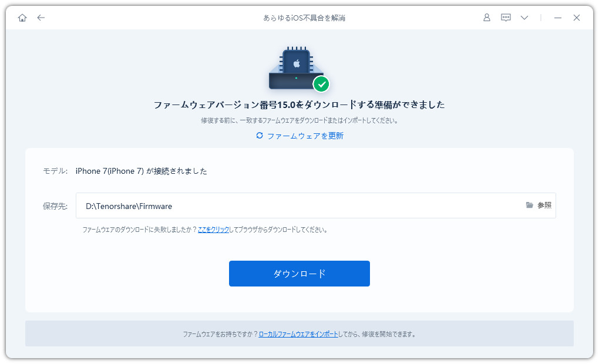Click the folder icon next to 参照
This screenshot has width=599, height=364.
click(530, 205)
